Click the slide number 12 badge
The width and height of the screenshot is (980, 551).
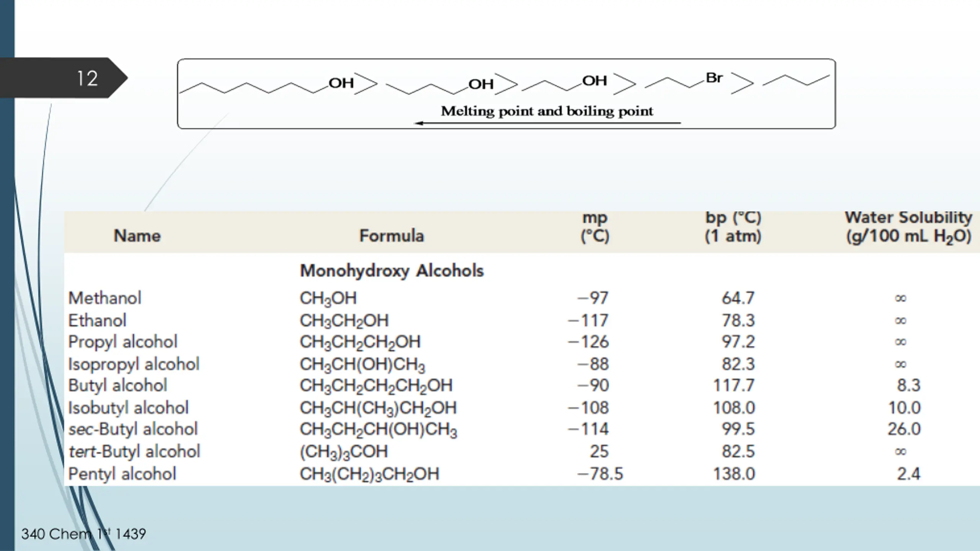tap(87, 78)
